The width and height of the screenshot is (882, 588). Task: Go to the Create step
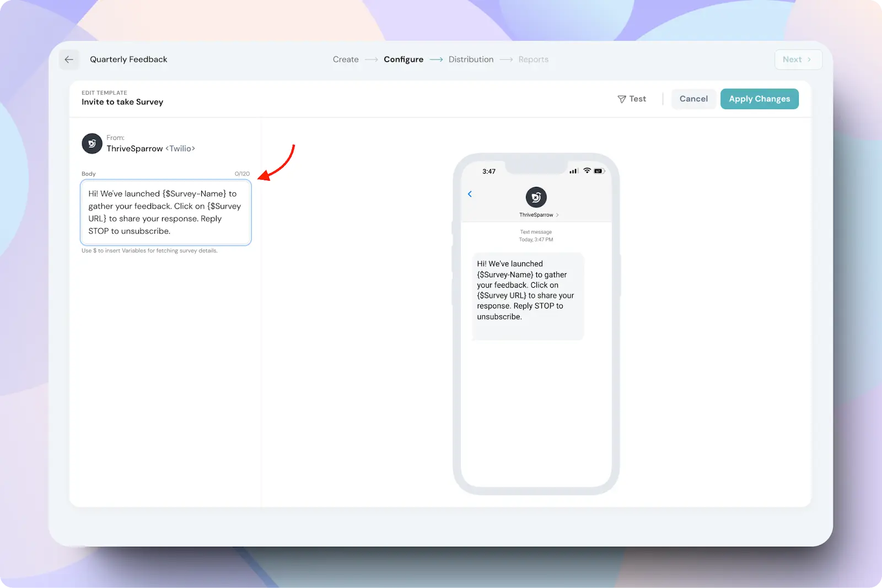(346, 60)
